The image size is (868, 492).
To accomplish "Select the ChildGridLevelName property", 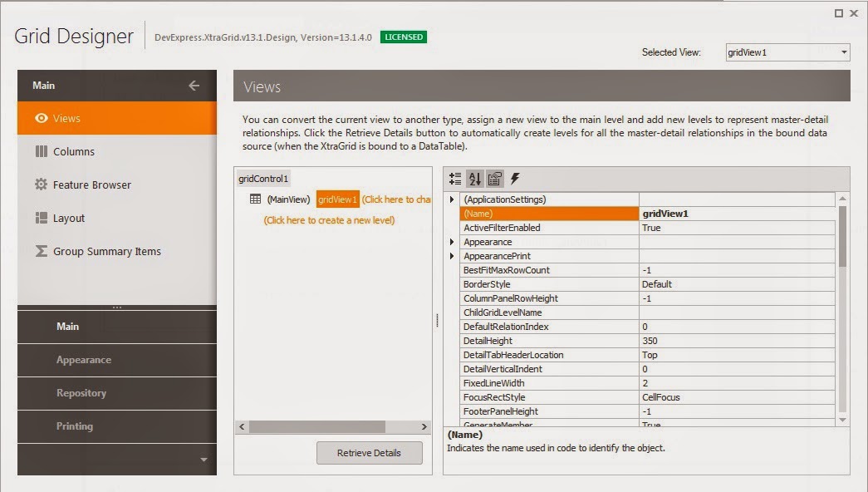I will pyautogui.click(x=549, y=312).
